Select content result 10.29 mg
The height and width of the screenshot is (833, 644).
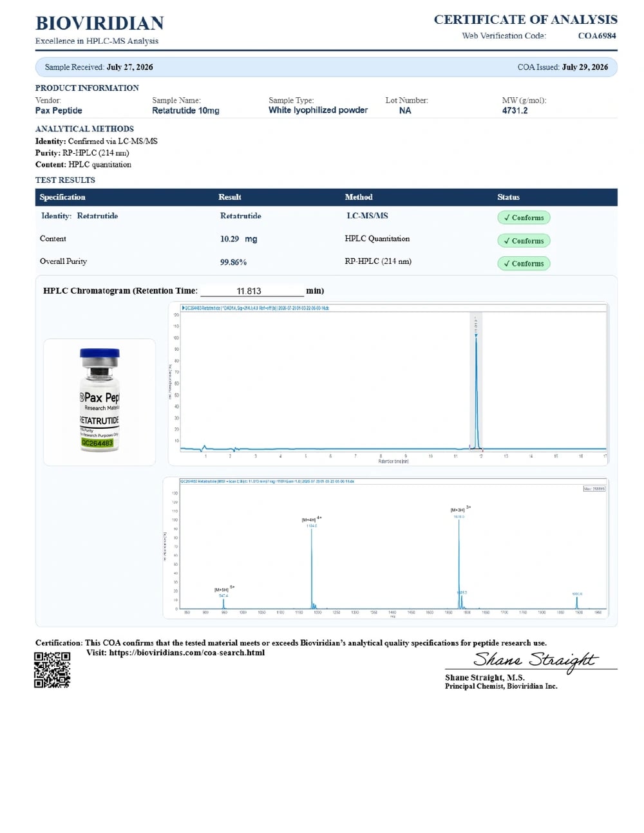[238, 239]
